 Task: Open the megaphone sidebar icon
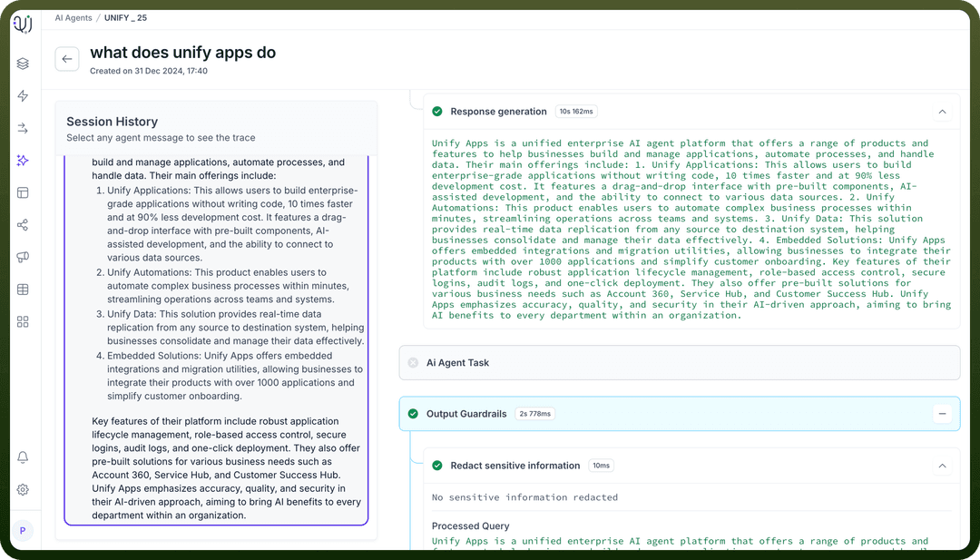coord(23,257)
